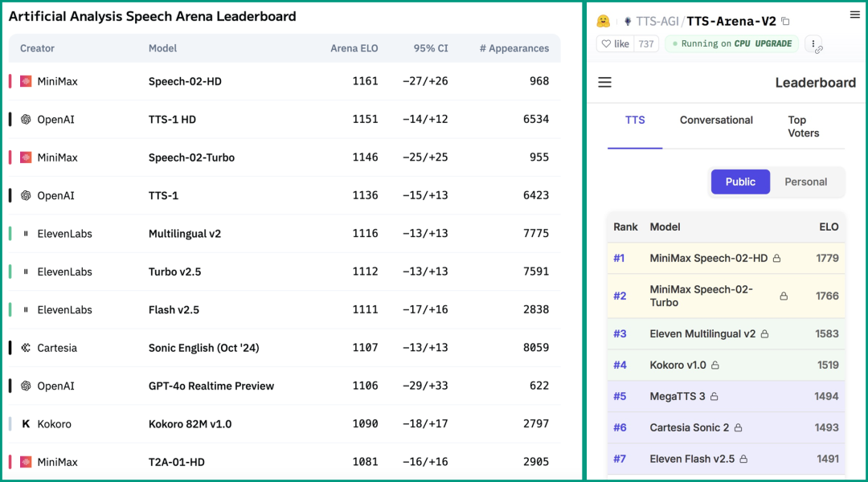Image resolution: width=868 pixels, height=482 pixels.
Task: Switch leaderboard to Personal view
Action: click(805, 182)
